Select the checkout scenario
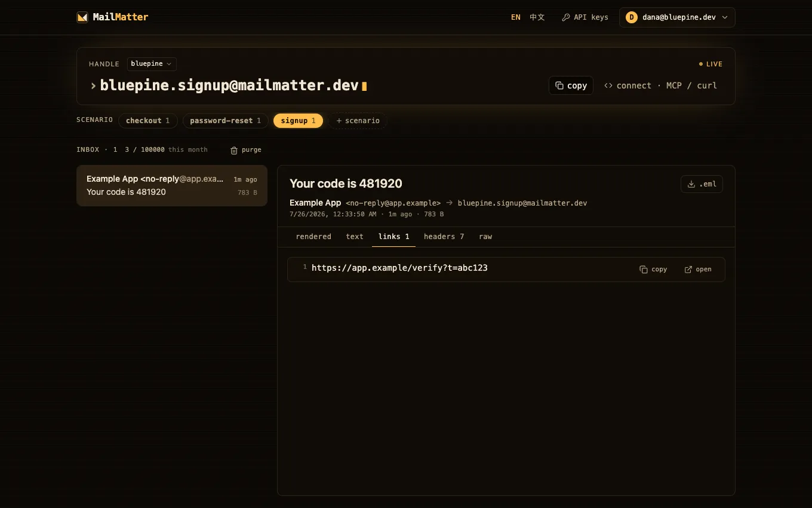 point(147,121)
